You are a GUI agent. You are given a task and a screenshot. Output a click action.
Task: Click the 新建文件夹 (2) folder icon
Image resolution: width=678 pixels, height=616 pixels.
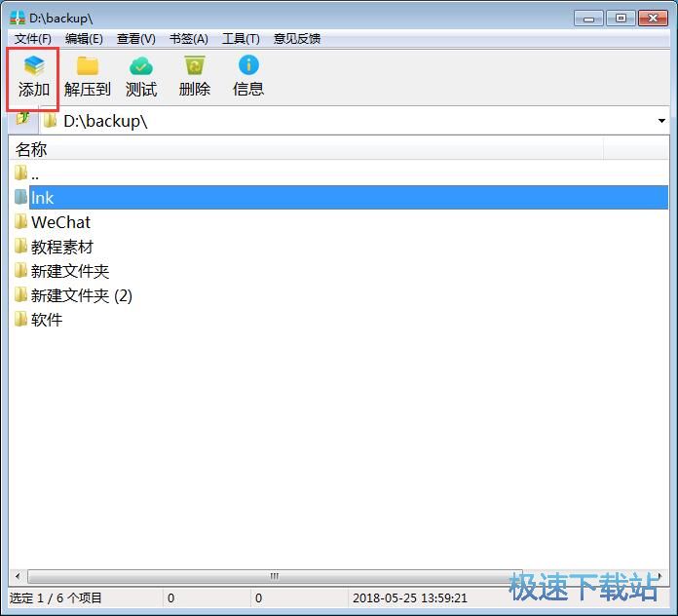pyautogui.click(x=20, y=295)
